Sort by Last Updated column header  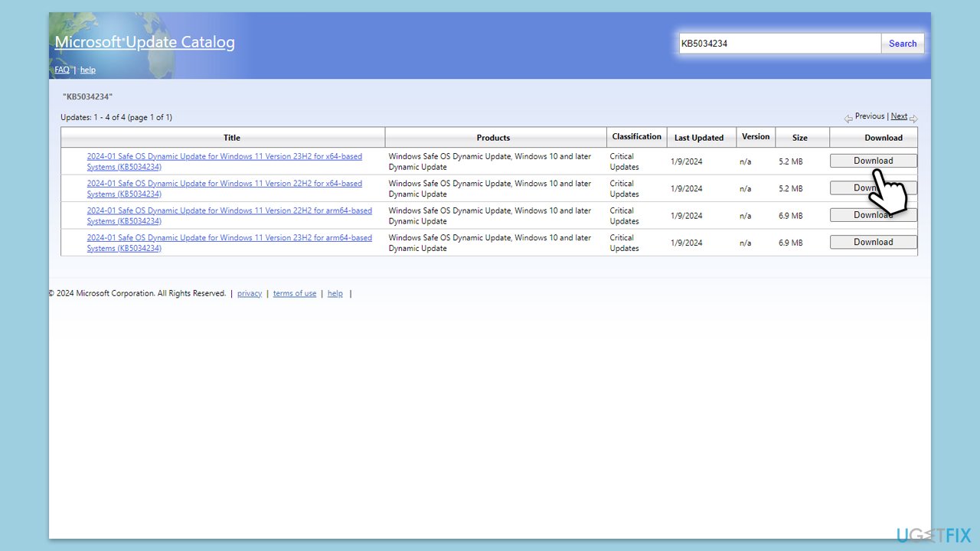coord(699,138)
